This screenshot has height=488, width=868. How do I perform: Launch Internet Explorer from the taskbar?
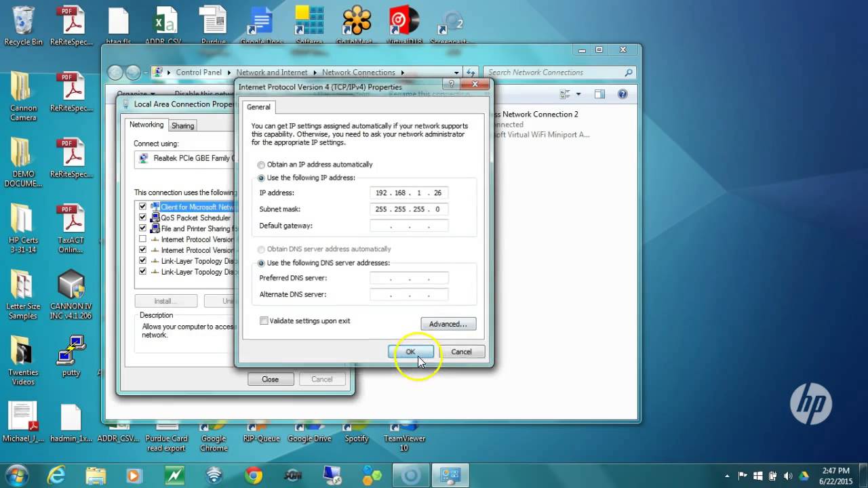[x=56, y=475]
